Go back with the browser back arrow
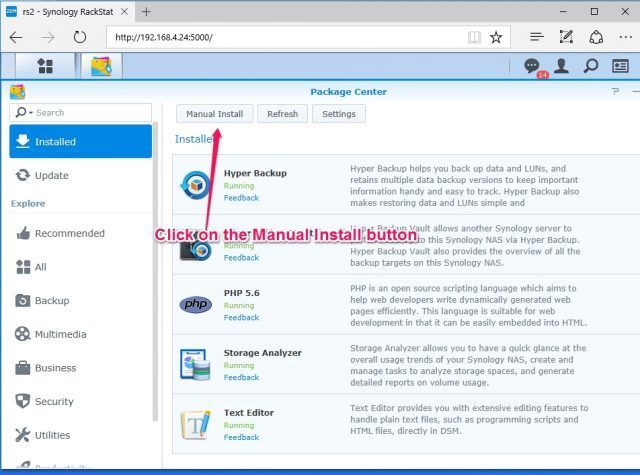The width and height of the screenshot is (640, 475). tap(16, 38)
